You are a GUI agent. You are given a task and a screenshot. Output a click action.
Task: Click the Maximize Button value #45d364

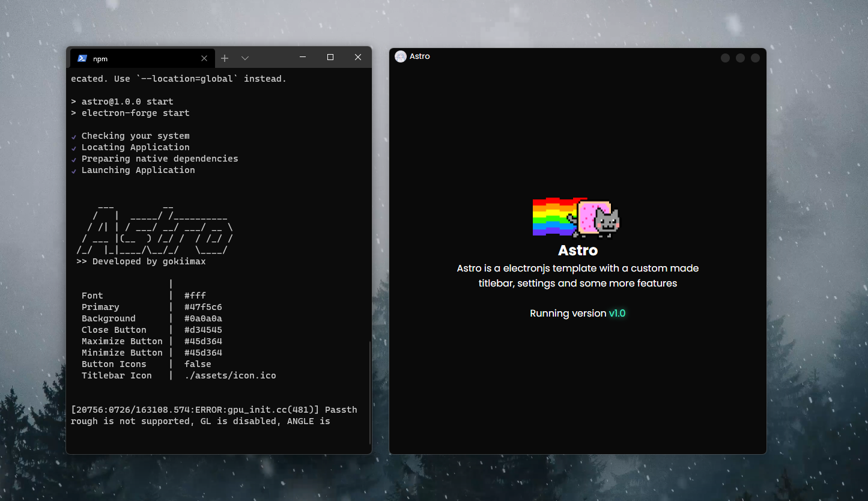pyautogui.click(x=203, y=341)
